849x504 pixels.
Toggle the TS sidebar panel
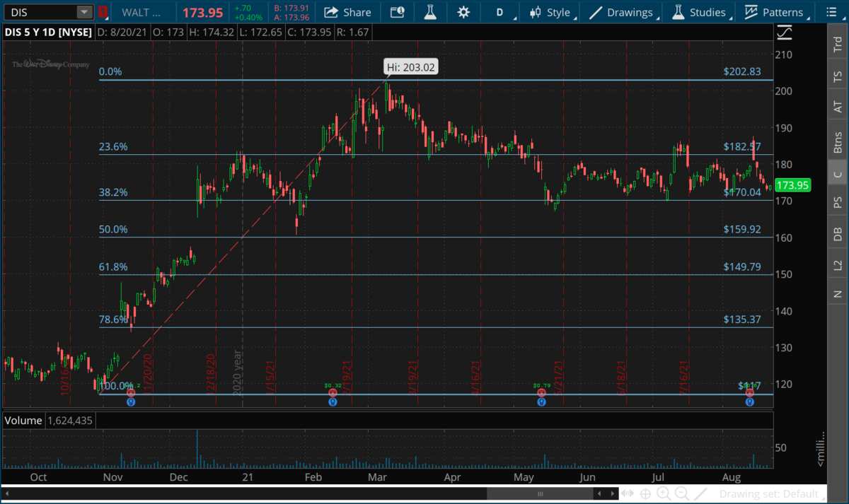click(x=837, y=76)
